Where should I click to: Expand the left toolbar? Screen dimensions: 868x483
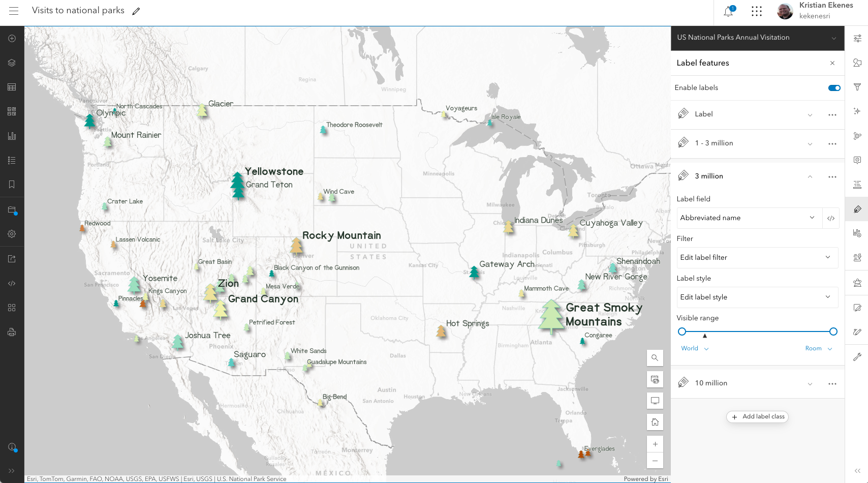pyautogui.click(x=12, y=471)
